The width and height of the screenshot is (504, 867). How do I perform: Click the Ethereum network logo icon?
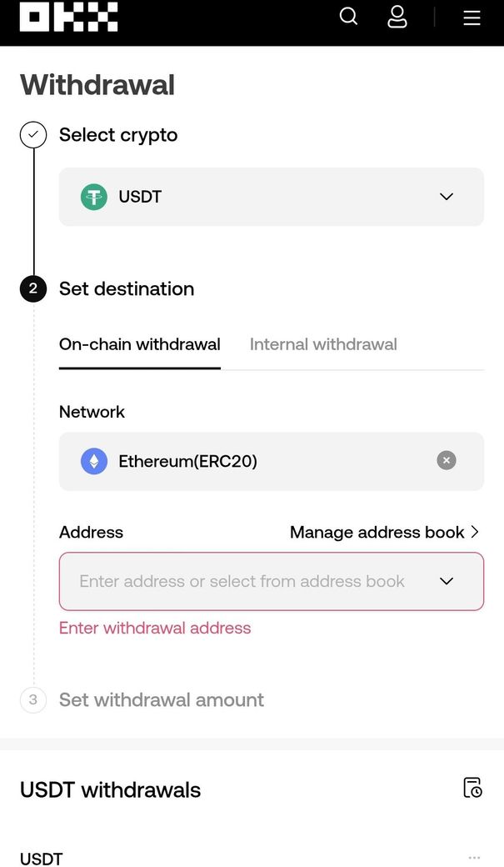pos(94,461)
